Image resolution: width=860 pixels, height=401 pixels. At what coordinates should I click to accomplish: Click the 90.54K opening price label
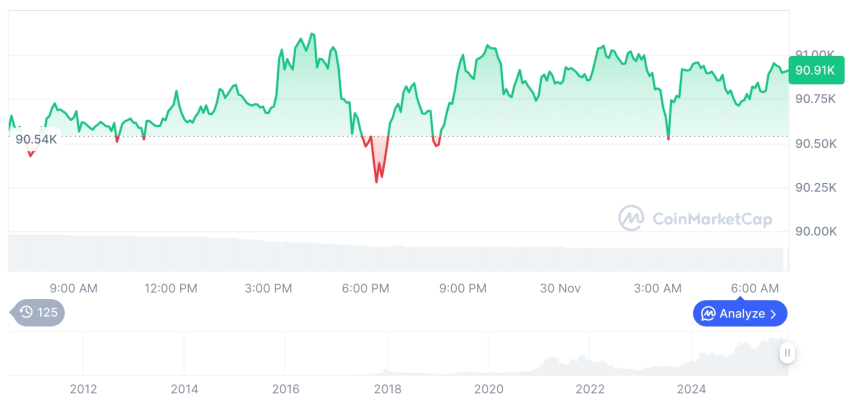pos(36,139)
